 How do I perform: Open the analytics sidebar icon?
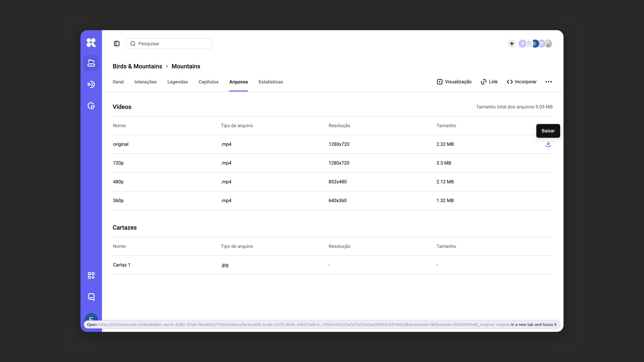[91, 106]
